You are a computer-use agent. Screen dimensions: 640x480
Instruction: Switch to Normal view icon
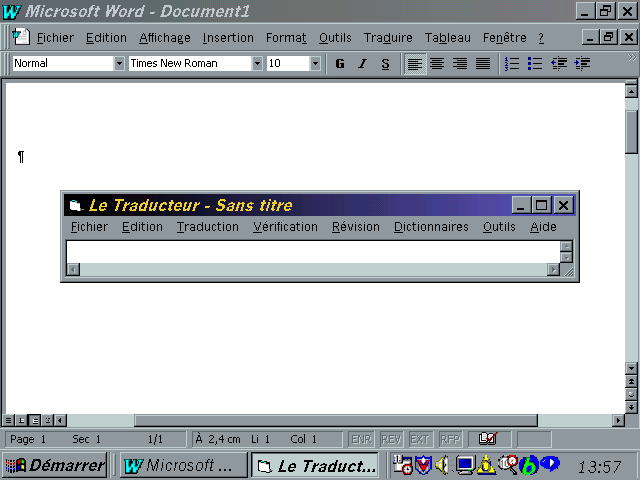[8, 420]
